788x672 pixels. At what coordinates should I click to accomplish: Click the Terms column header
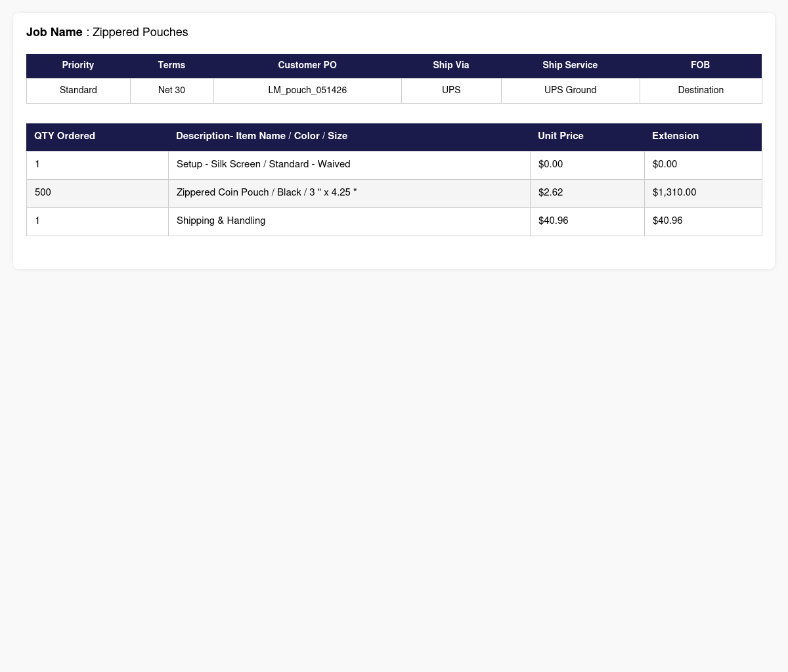click(x=171, y=66)
